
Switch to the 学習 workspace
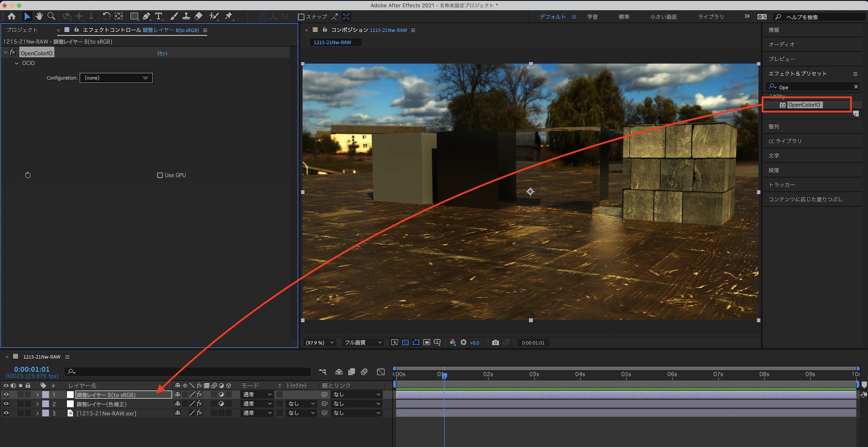(x=592, y=17)
